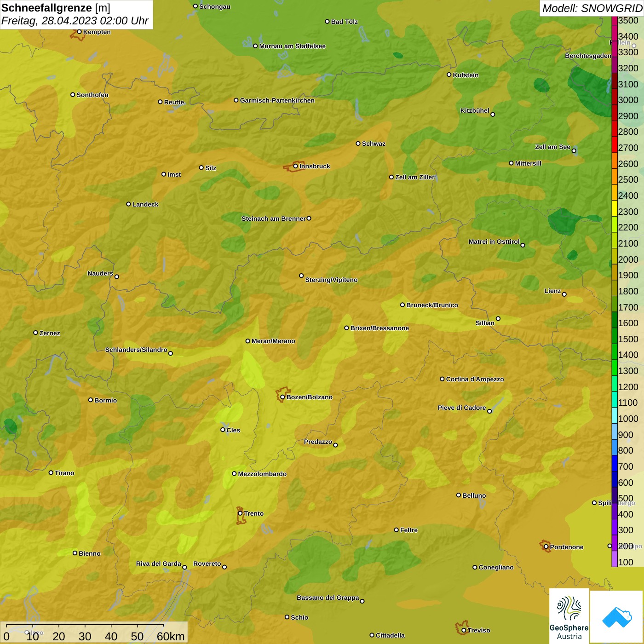The image size is (644, 644).
Task: Click the Garmisch-Partenkirchen marker dot
Action: pyautogui.click(x=236, y=100)
